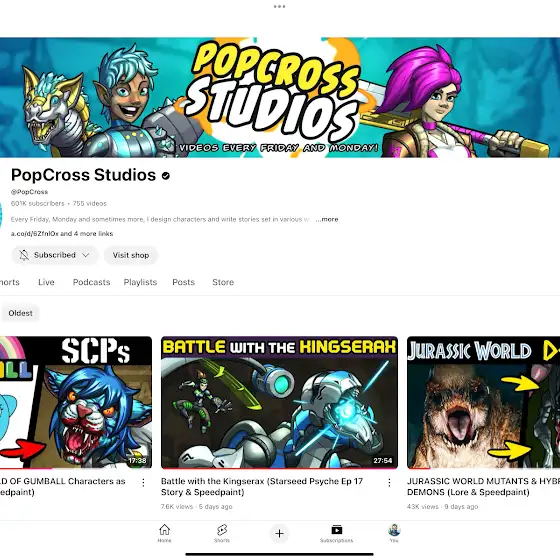Open the Jurassic World mutants thumbnail
The width and height of the screenshot is (560, 560).
point(484,402)
